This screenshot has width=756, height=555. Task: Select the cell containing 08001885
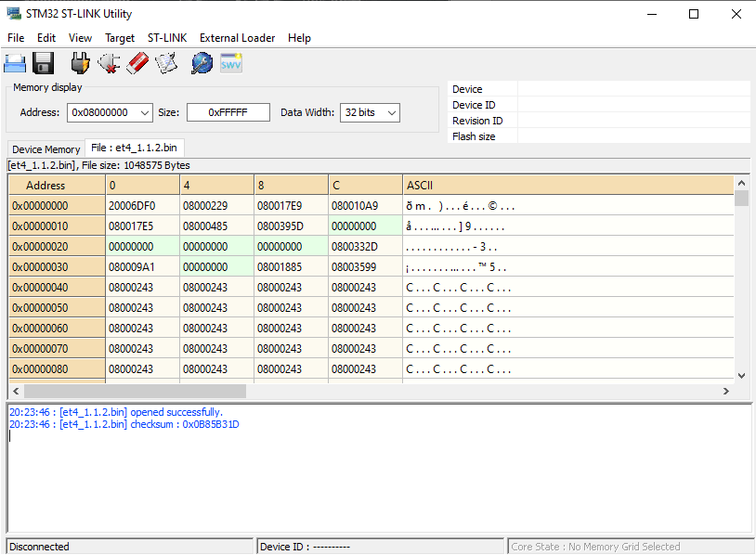point(291,267)
